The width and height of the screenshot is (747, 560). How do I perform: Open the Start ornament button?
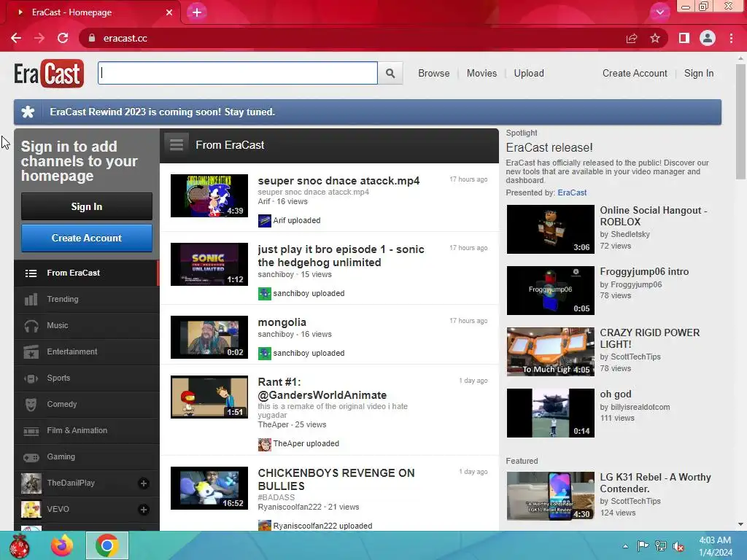pyautogui.click(x=20, y=545)
